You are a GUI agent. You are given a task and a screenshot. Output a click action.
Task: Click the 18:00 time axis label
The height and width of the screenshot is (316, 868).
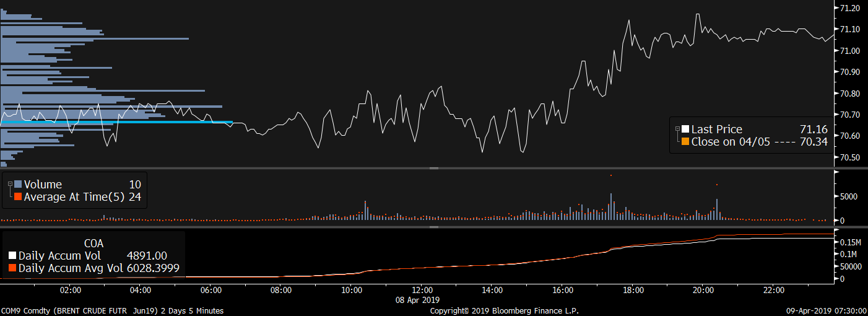(x=633, y=291)
